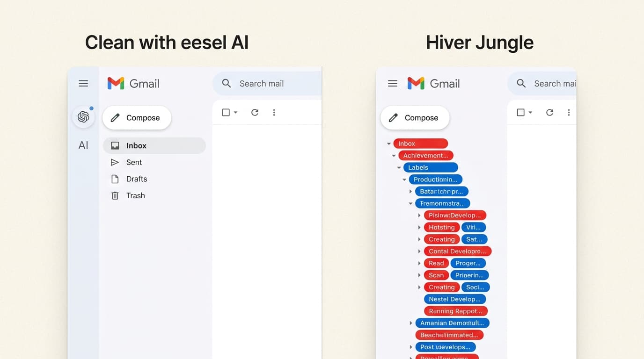Go to the Trash folder
644x359 pixels.
[135, 195]
